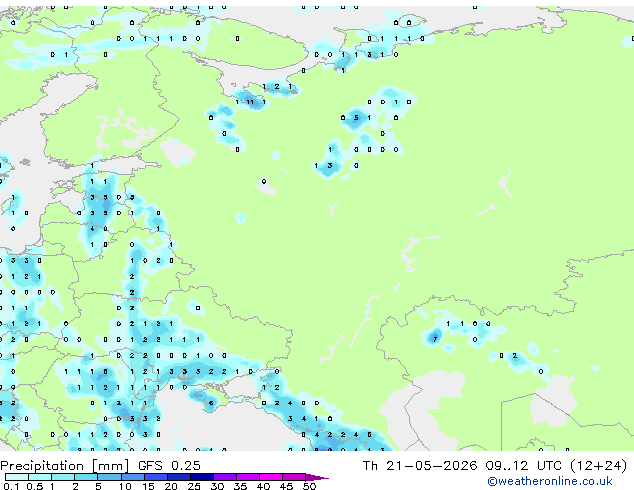Click the '45' legend scale label
Screen dimensions: 634x490
coord(286,486)
